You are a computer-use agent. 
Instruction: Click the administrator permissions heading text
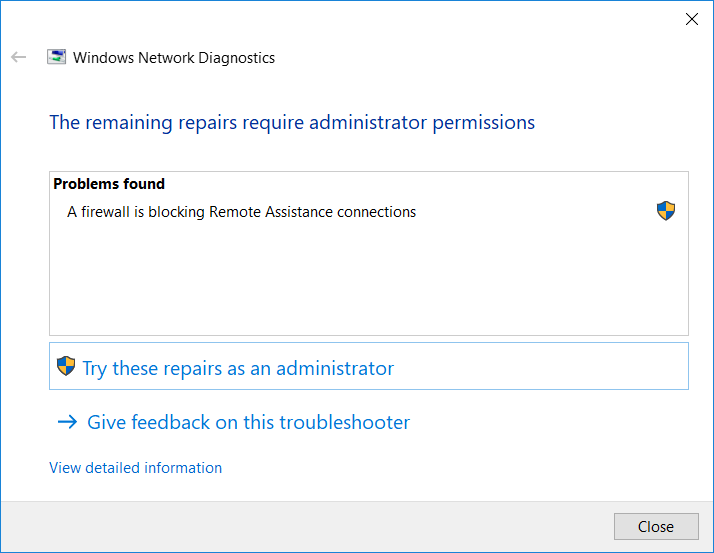click(x=292, y=123)
